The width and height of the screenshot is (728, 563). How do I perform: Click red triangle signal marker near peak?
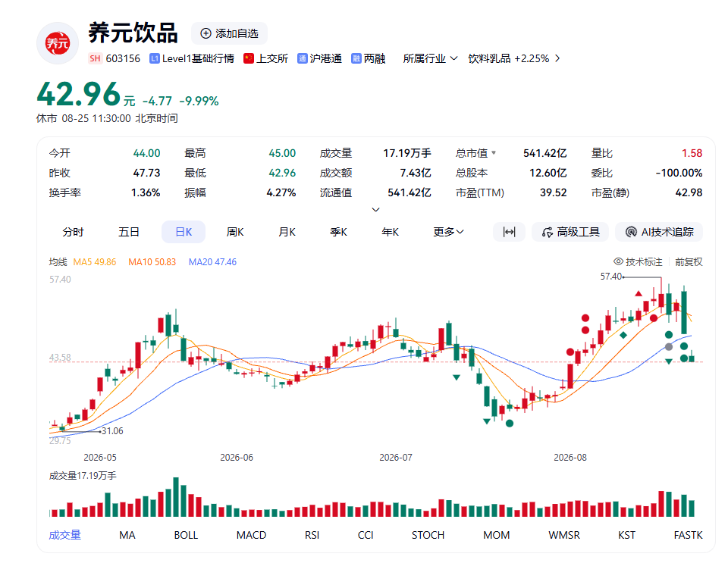(x=639, y=293)
